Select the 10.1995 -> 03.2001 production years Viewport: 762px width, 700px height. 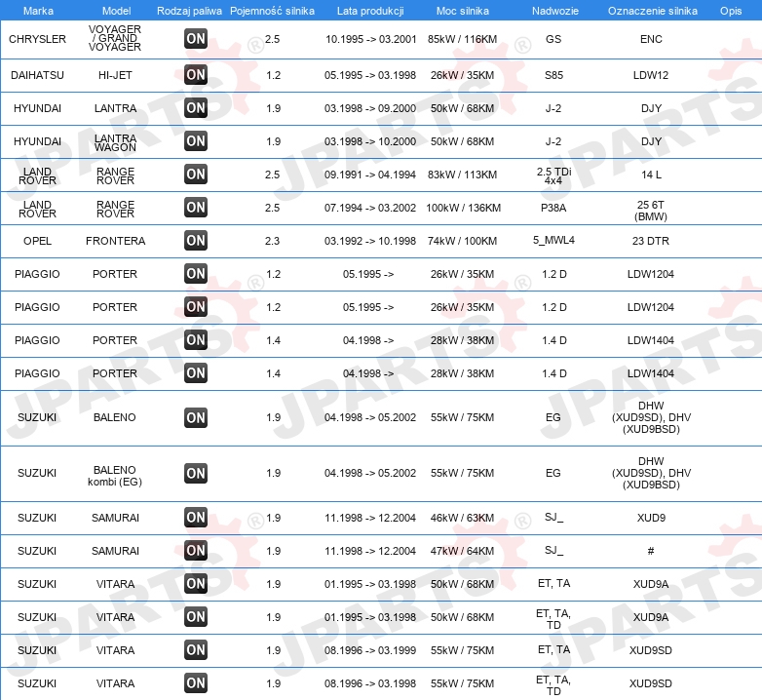pyautogui.click(x=371, y=39)
